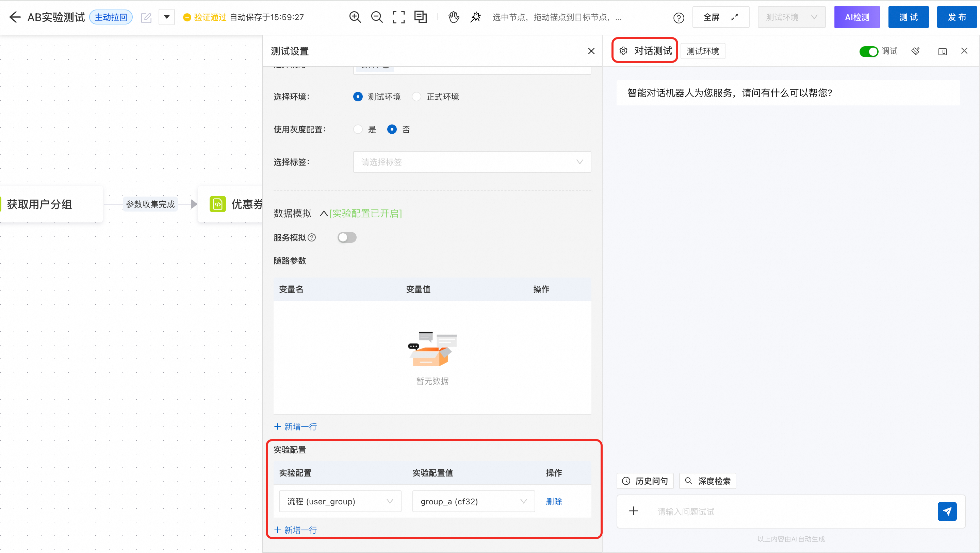
Task: Edit flow name with pencil icon
Action: pos(146,17)
